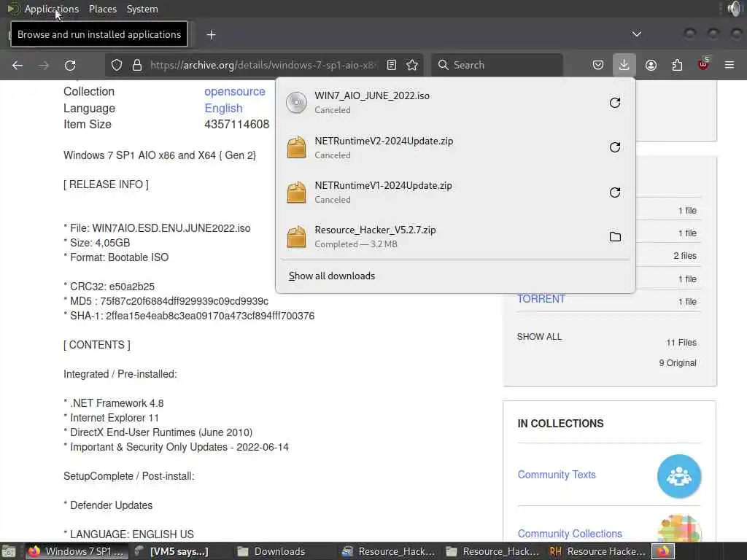Reload the current page

click(70, 65)
